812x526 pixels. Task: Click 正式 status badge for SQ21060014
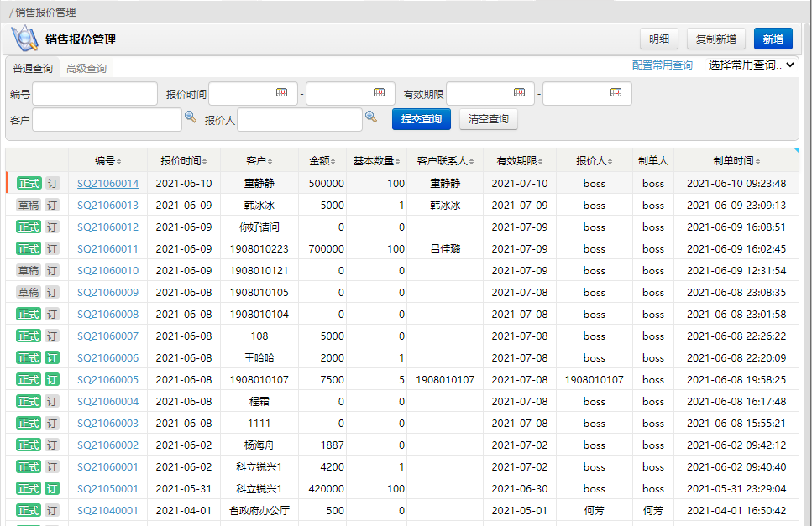[29, 183]
